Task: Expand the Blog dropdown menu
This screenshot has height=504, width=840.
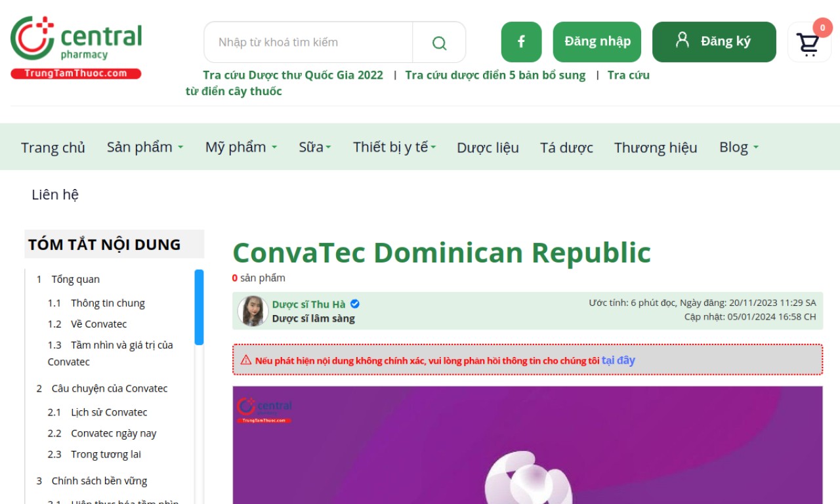Action: [x=739, y=147]
